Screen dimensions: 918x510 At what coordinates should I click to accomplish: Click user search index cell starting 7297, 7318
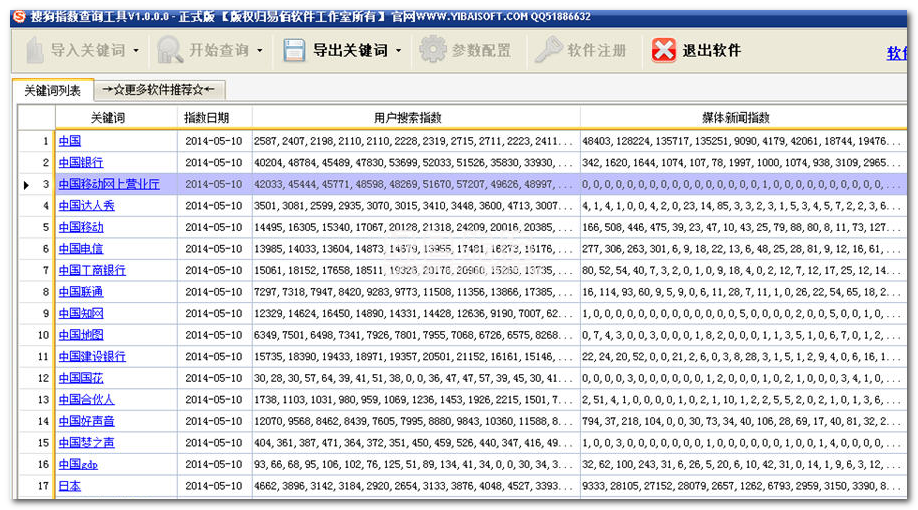[x=416, y=292]
